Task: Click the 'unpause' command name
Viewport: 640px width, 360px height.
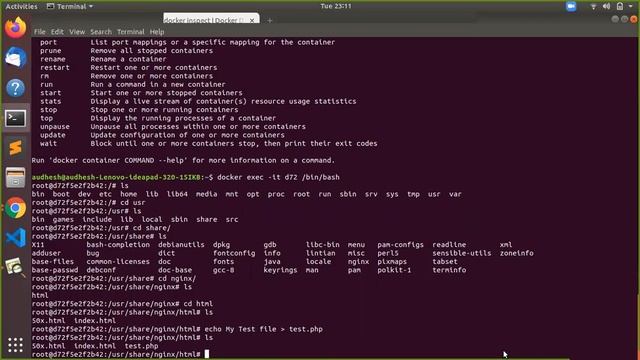Action: [55, 127]
